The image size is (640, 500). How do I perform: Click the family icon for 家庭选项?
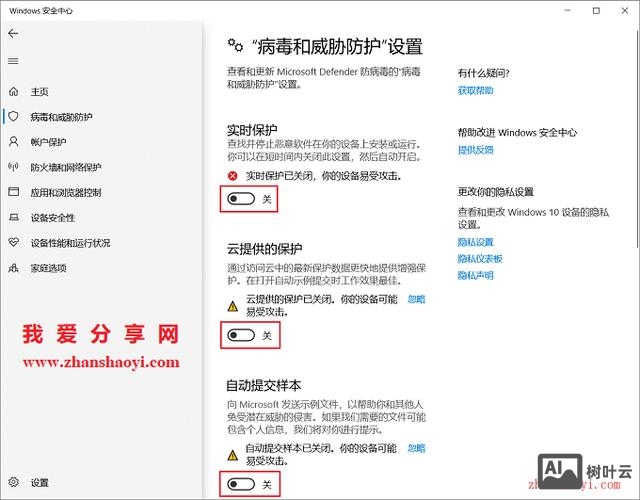coord(13,268)
